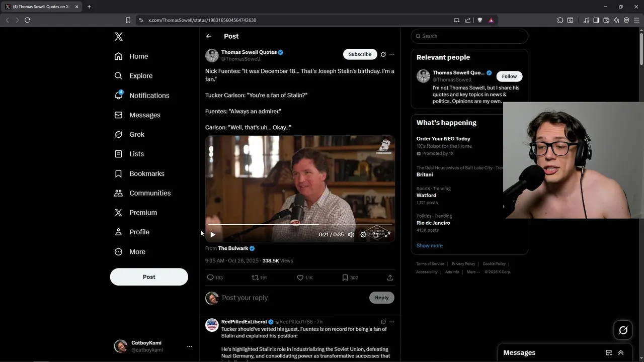644x362 pixels.
Task: Open Profile in sidebar
Action: coord(131,232)
